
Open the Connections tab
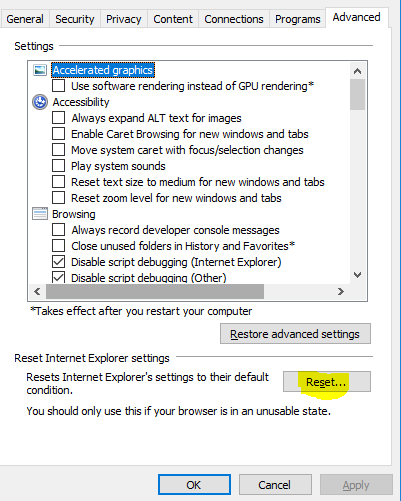tap(234, 19)
